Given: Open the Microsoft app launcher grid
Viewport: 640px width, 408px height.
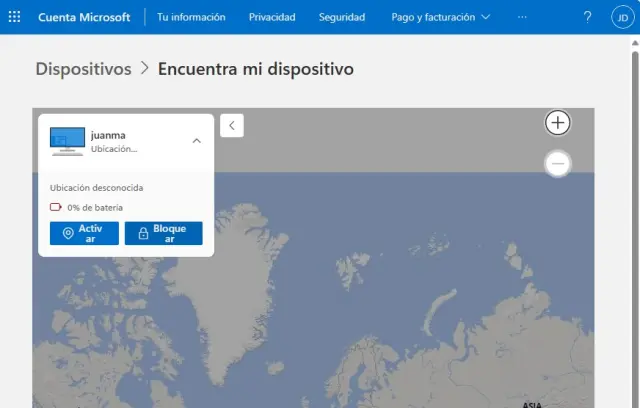Looking at the screenshot, I should 14,17.
